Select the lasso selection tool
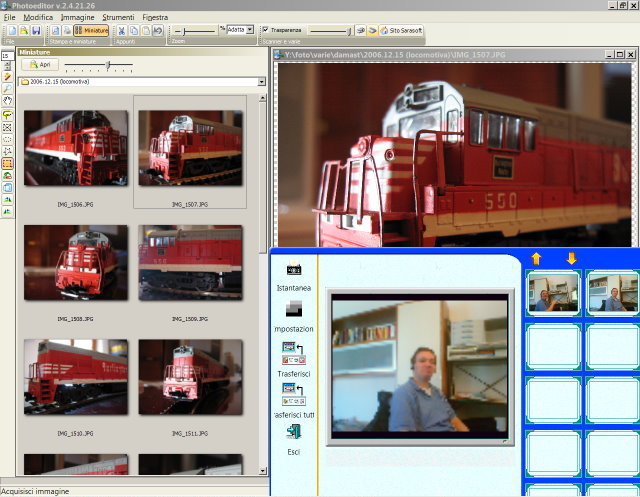 [x=7, y=115]
